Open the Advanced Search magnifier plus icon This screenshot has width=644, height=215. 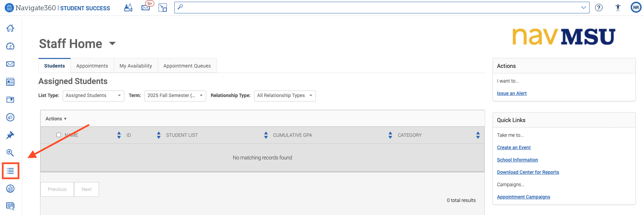[x=10, y=153]
